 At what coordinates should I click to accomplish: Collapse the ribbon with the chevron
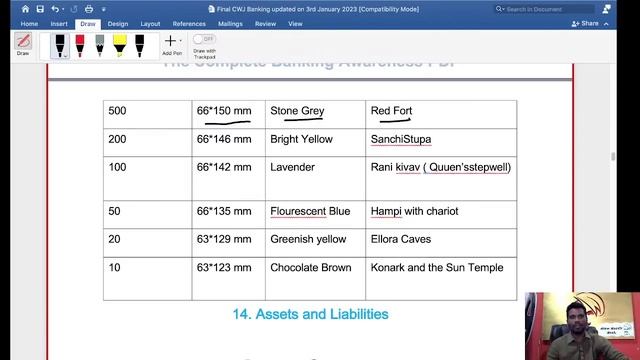606,24
